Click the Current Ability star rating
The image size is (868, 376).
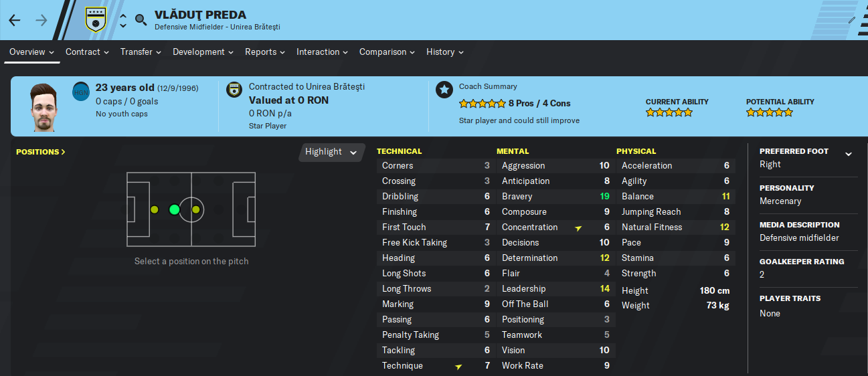[x=669, y=112]
